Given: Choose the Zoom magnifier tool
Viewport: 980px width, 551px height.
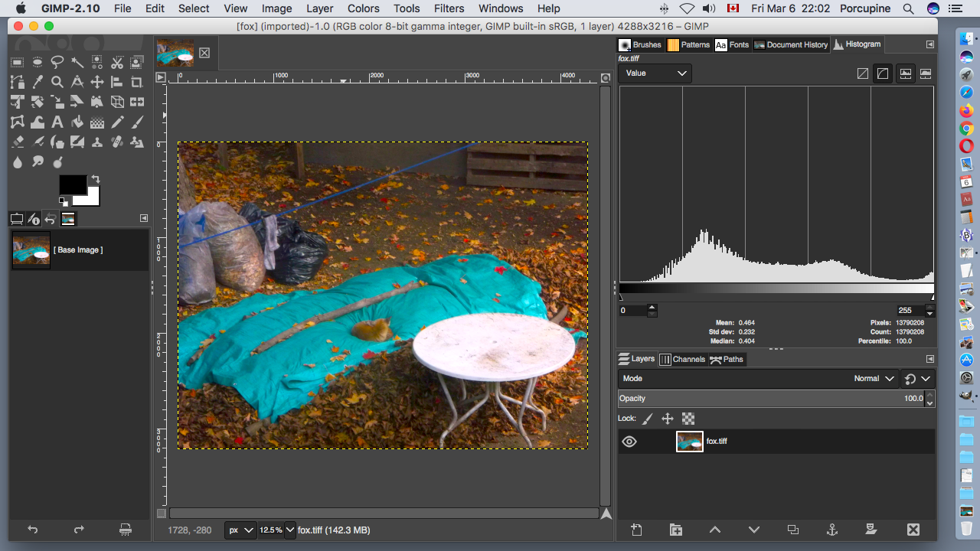Looking at the screenshot, I should point(57,83).
